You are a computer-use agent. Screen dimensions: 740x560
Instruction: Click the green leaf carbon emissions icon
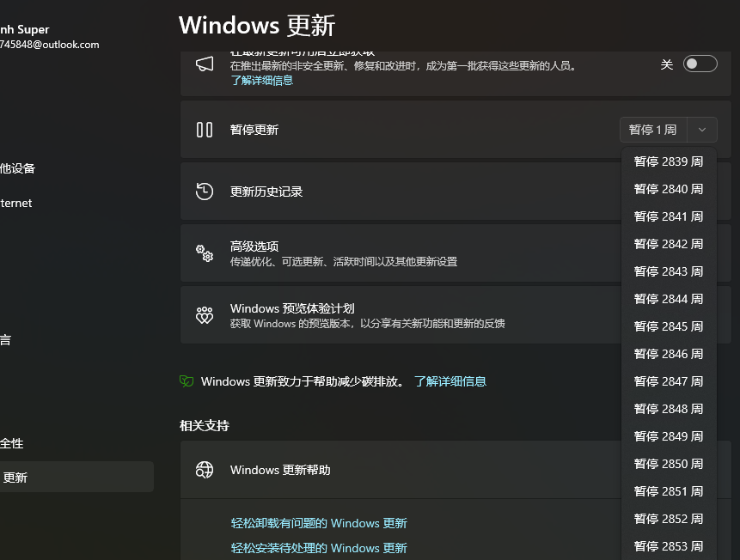[187, 381]
